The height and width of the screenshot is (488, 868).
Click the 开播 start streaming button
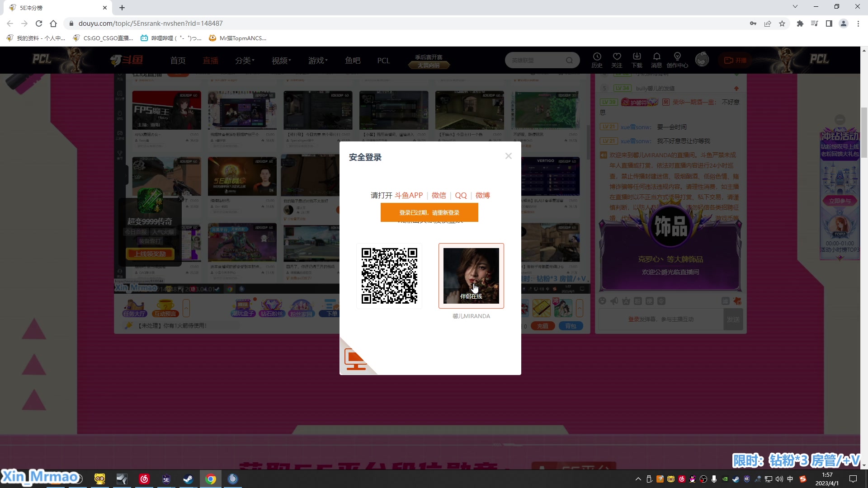[735, 60]
